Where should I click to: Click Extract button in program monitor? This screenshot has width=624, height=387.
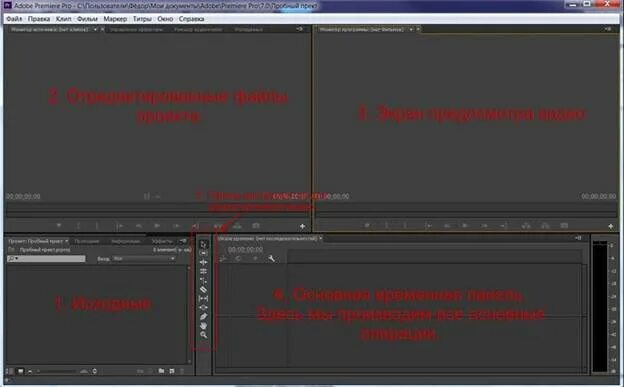(545, 226)
